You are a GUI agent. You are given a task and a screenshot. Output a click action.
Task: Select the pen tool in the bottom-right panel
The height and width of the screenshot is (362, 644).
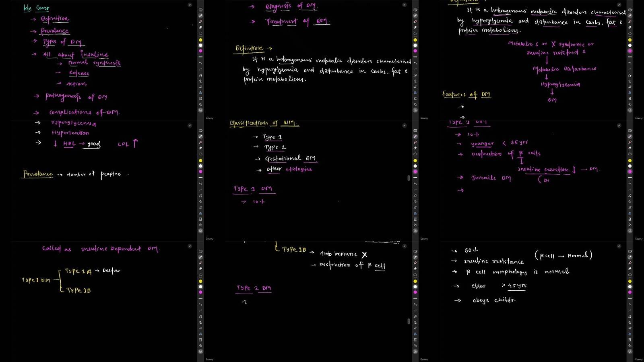pos(630,257)
